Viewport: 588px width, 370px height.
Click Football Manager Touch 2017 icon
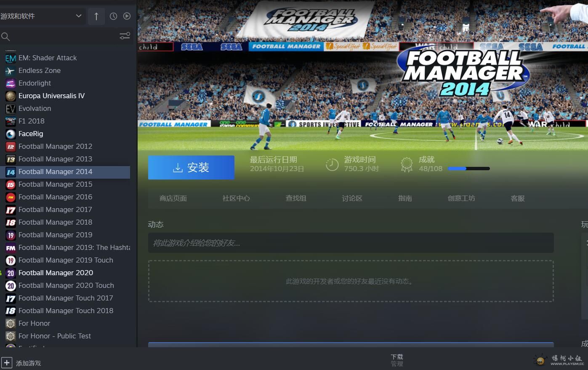(x=11, y=298)
